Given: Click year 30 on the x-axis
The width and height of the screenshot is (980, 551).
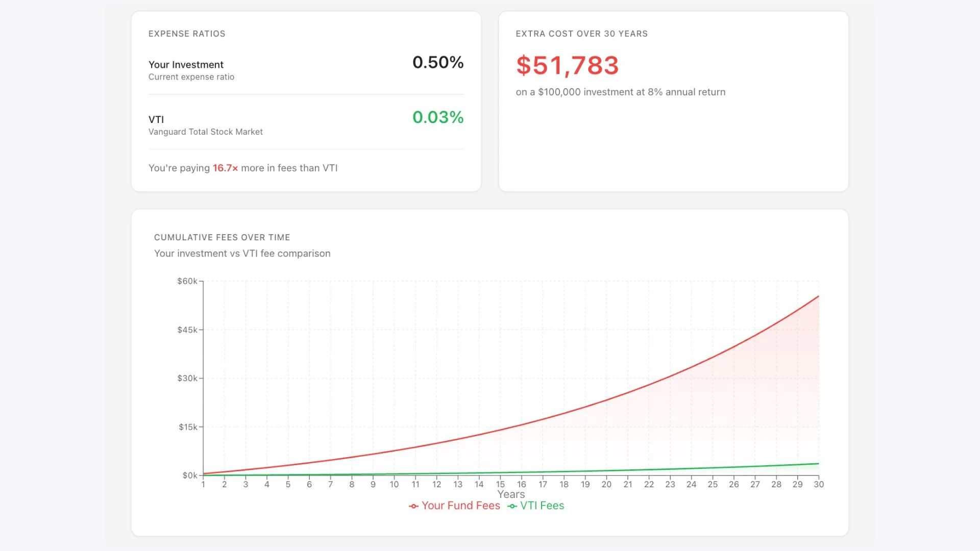Looking at the screenshot, I should pyautogui.click(x=818, y=484).
